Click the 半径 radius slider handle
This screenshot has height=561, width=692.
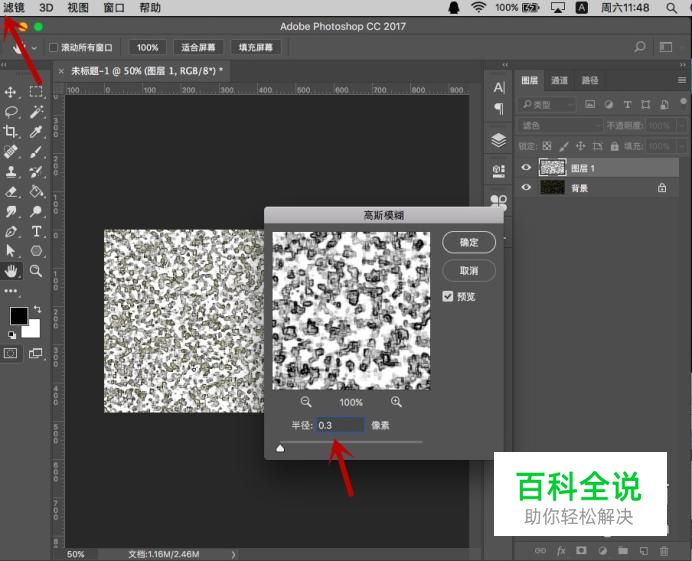tap(280, 449)
